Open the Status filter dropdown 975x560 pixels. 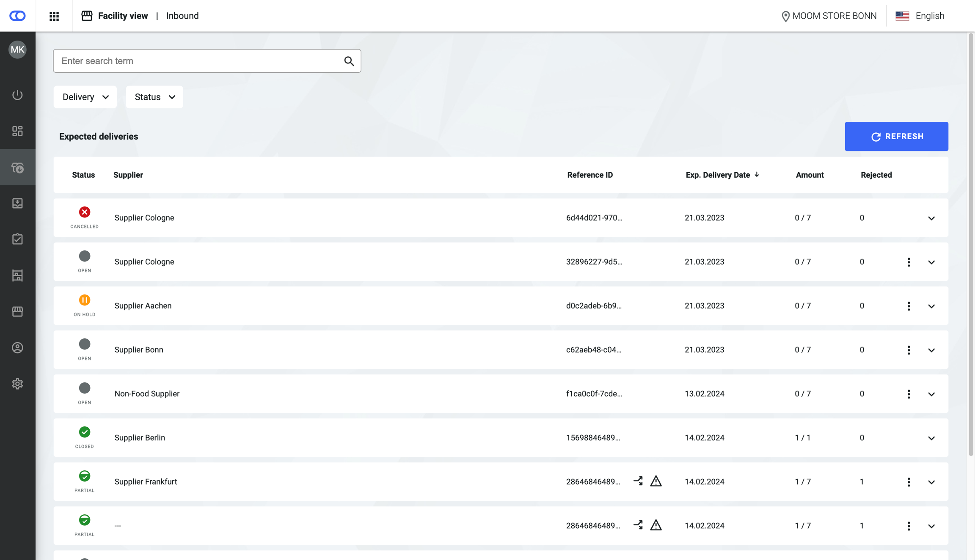(x=154, y=97)
